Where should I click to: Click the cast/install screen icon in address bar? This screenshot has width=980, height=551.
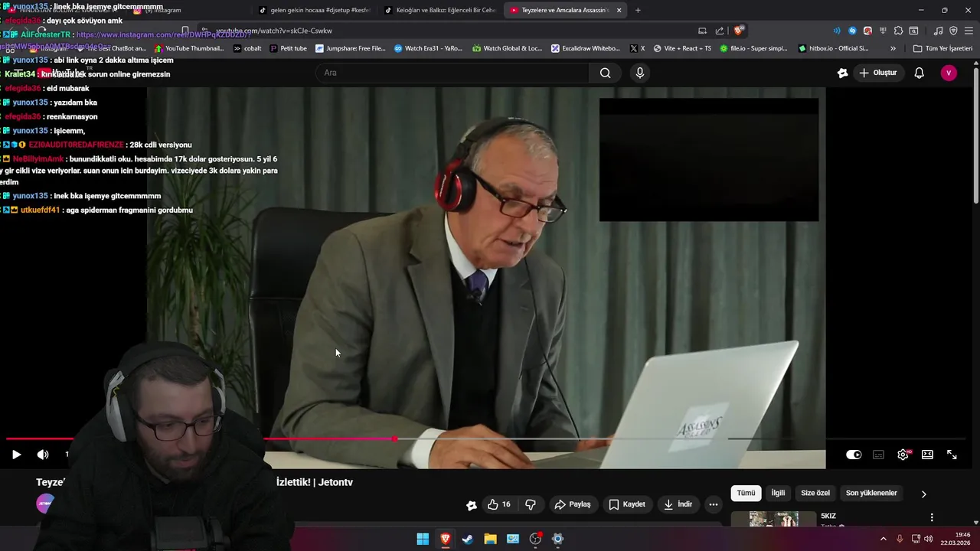tap(702, 31)
